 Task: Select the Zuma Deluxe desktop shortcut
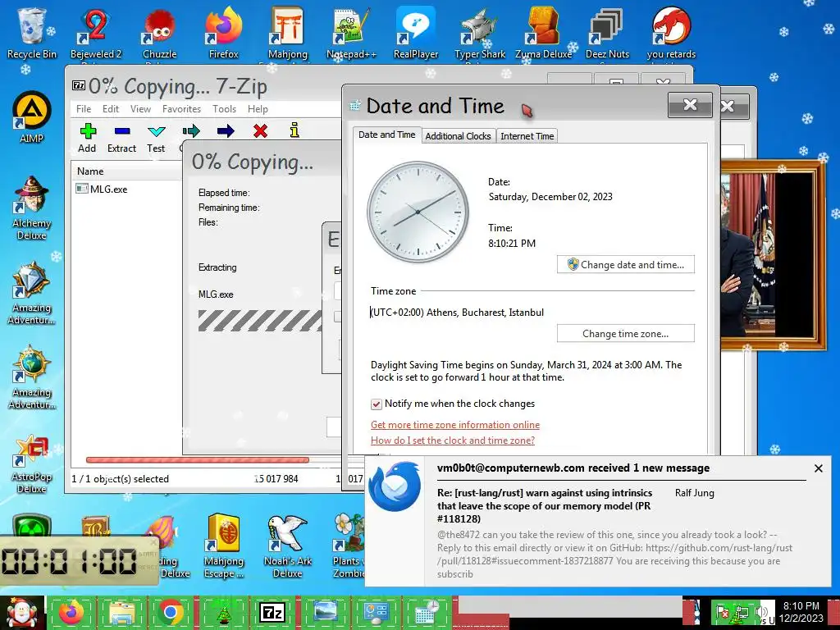coord(543,33)
